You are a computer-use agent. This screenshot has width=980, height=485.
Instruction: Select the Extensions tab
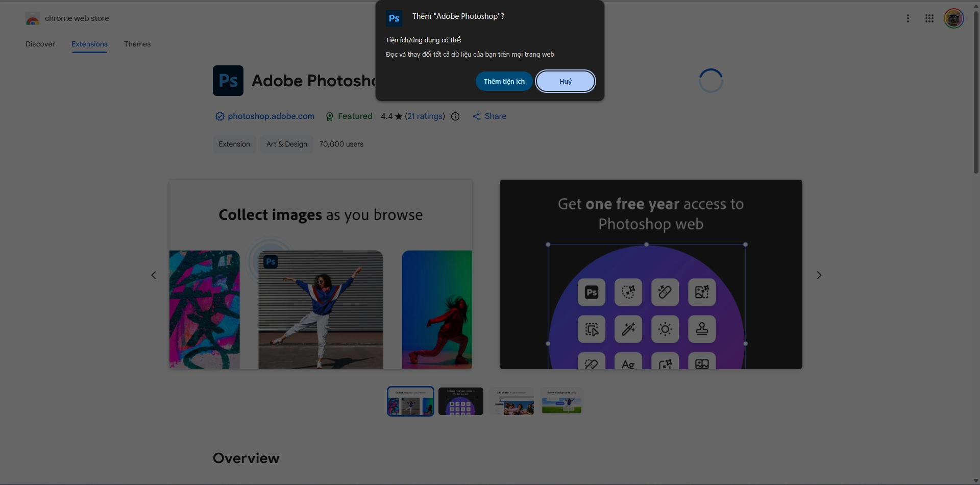(89, 44)
